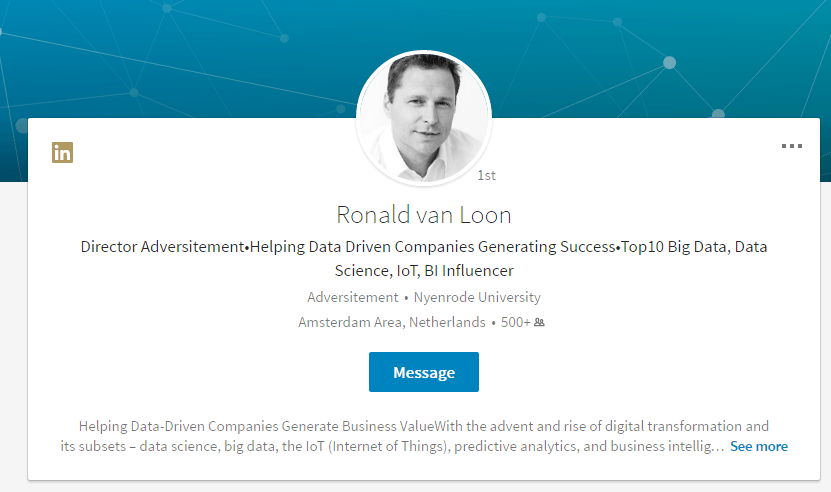Click the 1st degree connection badge
The height and width of the screenshot is (492, 831).
(486, 175)
